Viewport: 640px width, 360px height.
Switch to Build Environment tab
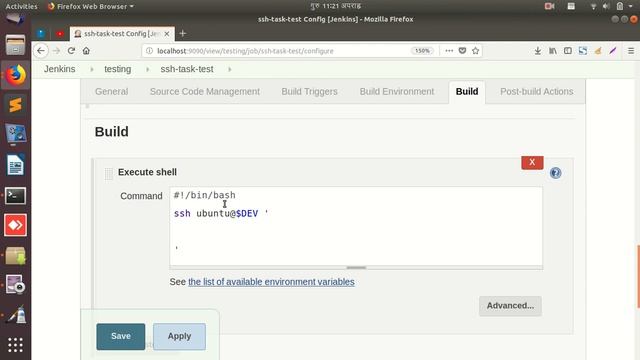click(397, 91)
